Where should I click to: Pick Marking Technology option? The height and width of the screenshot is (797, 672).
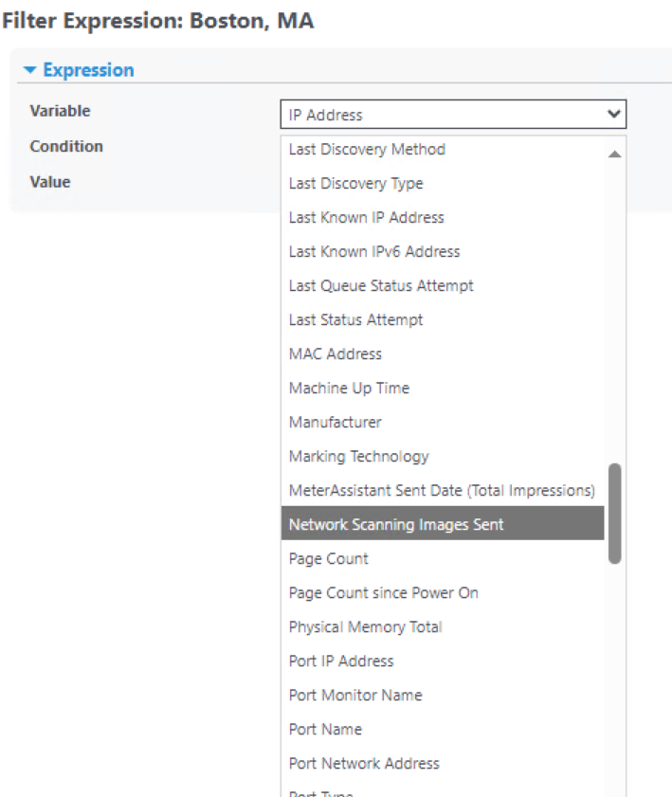[x=358, y=457]
